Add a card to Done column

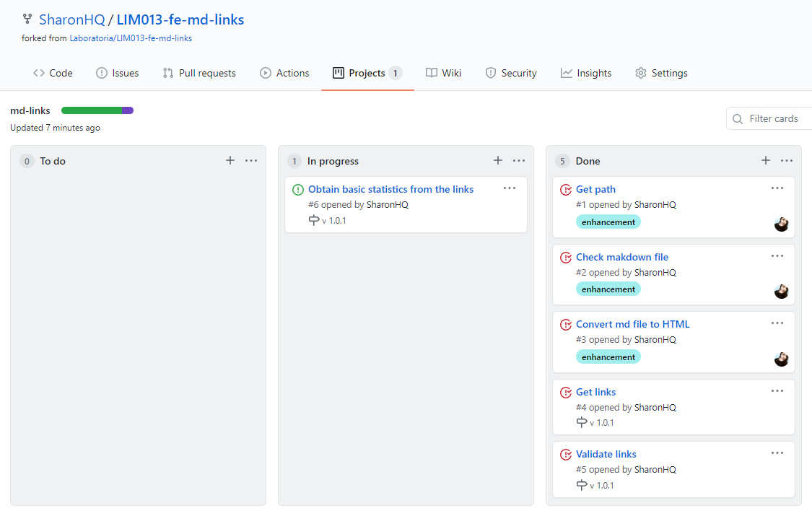pyautogui.click(x=765, y=160)
